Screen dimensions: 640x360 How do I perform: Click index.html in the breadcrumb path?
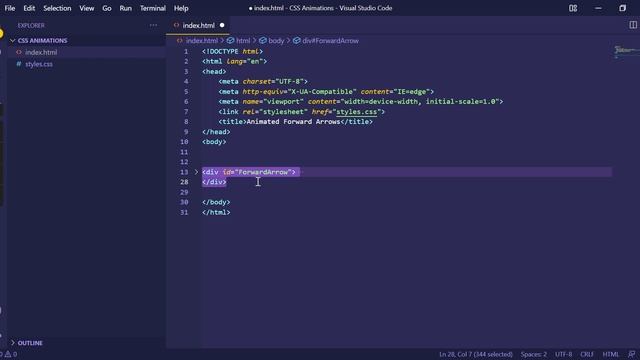(202, 41)
